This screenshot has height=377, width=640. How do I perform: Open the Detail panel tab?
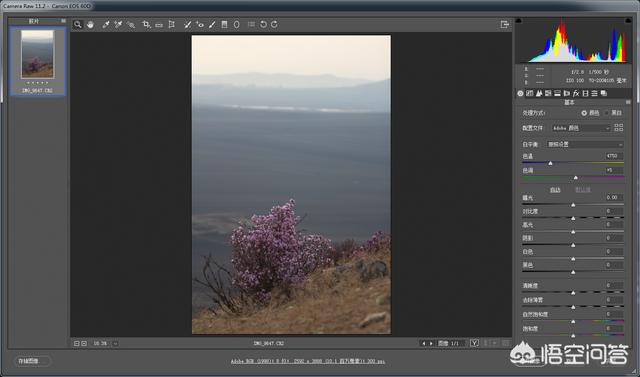pos(539,93)
